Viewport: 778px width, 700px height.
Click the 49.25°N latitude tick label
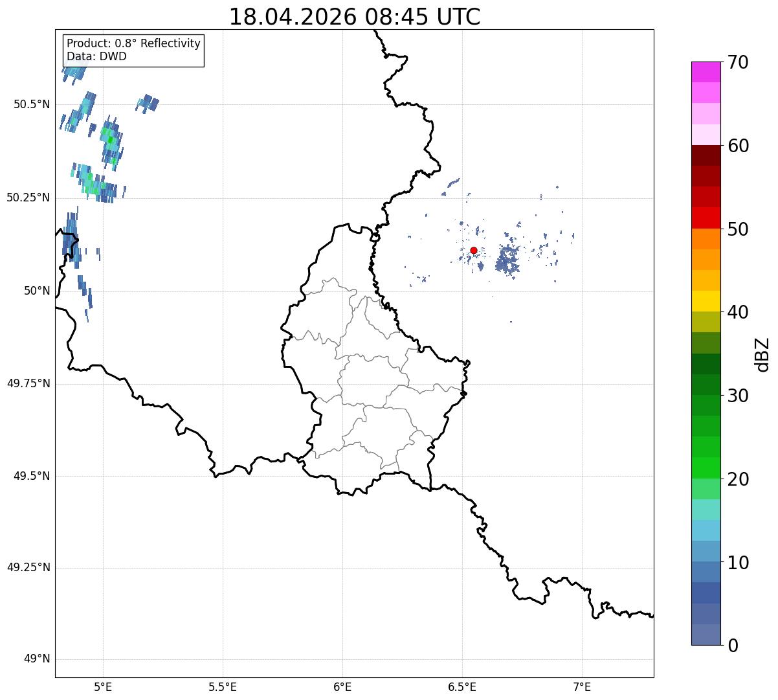tap(28, 568)
